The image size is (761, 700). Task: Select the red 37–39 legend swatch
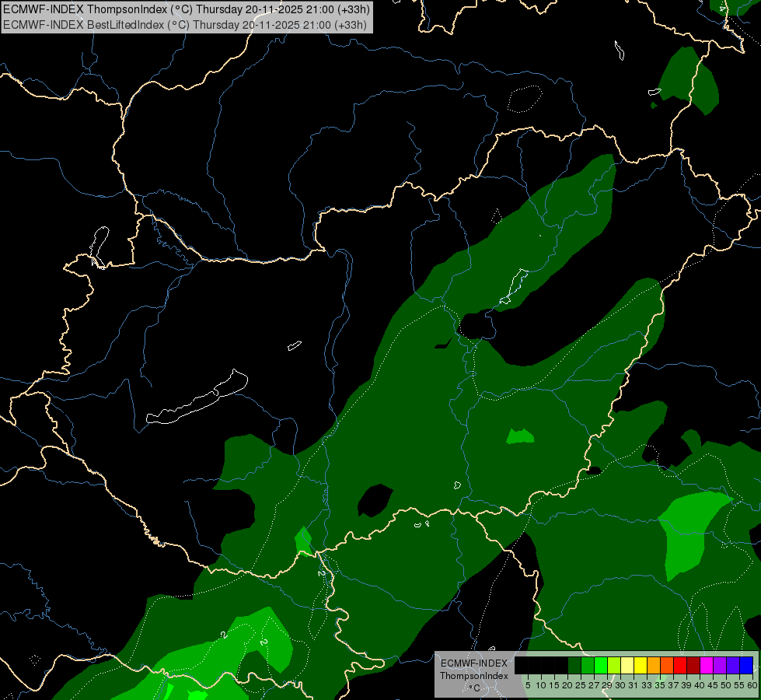(x=680, y=665)
